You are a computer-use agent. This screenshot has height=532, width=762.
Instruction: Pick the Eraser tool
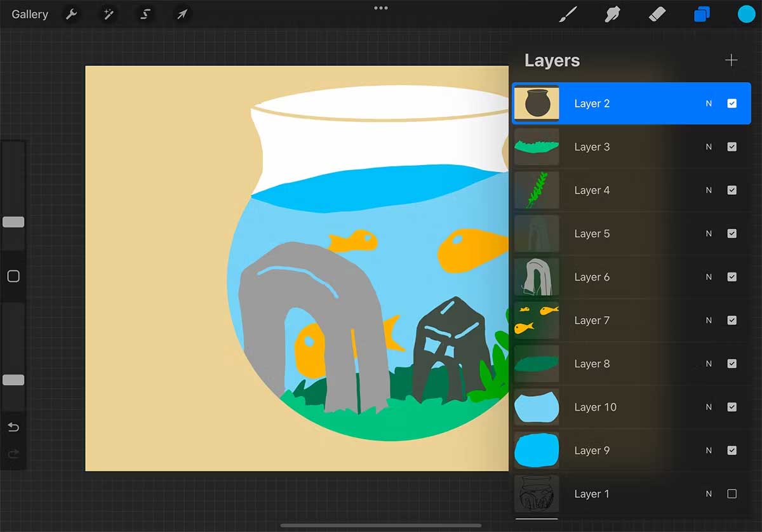[657, 14]
